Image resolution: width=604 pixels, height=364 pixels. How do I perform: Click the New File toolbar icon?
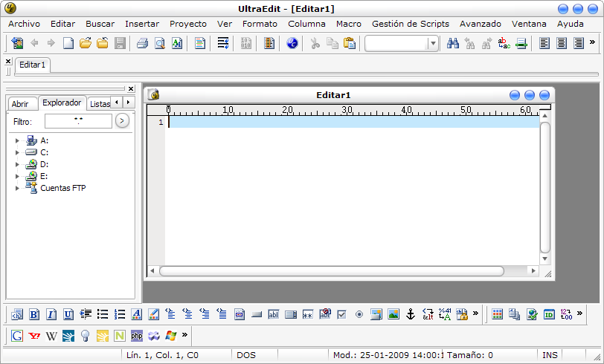click(68, 44)
